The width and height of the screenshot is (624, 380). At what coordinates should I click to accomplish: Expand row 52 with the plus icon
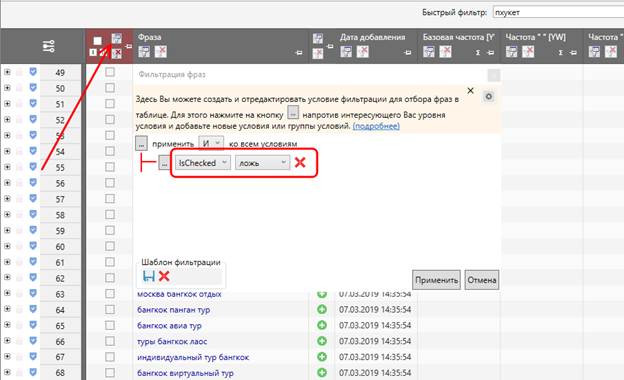coord(7,119)
